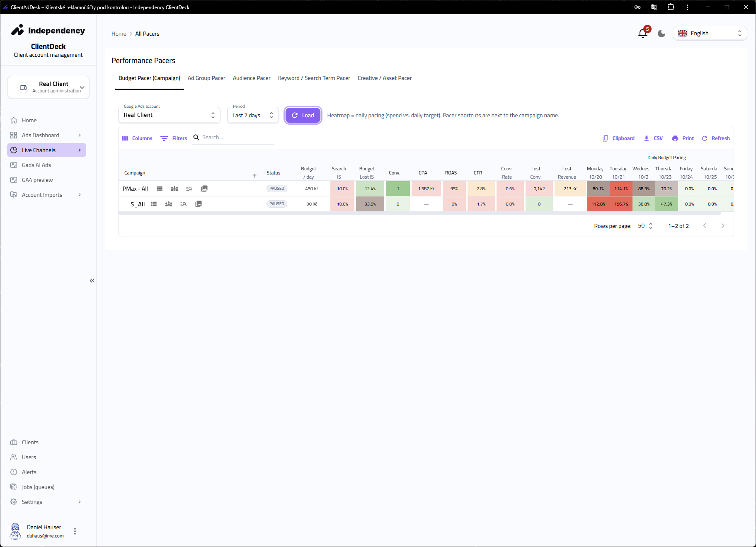
Task: Open ad group pacer icon for PMax - All
Action: click(160, 189)
